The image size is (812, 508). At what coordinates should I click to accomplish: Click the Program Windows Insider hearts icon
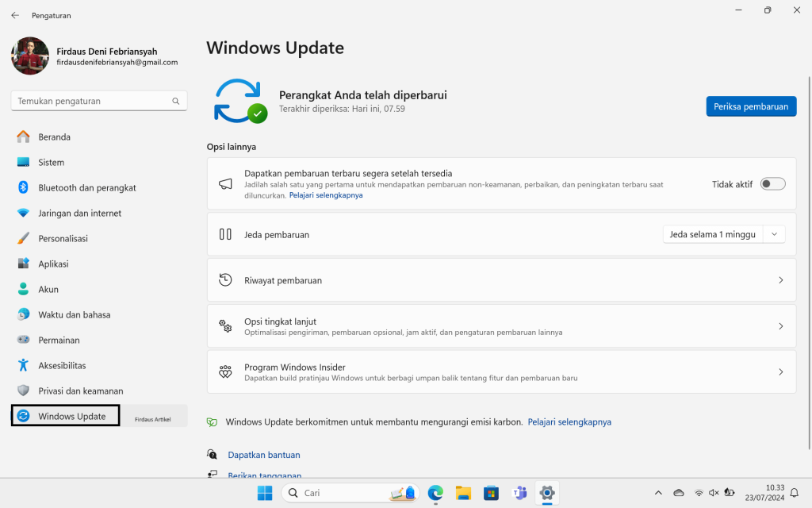tap(225, 371)
